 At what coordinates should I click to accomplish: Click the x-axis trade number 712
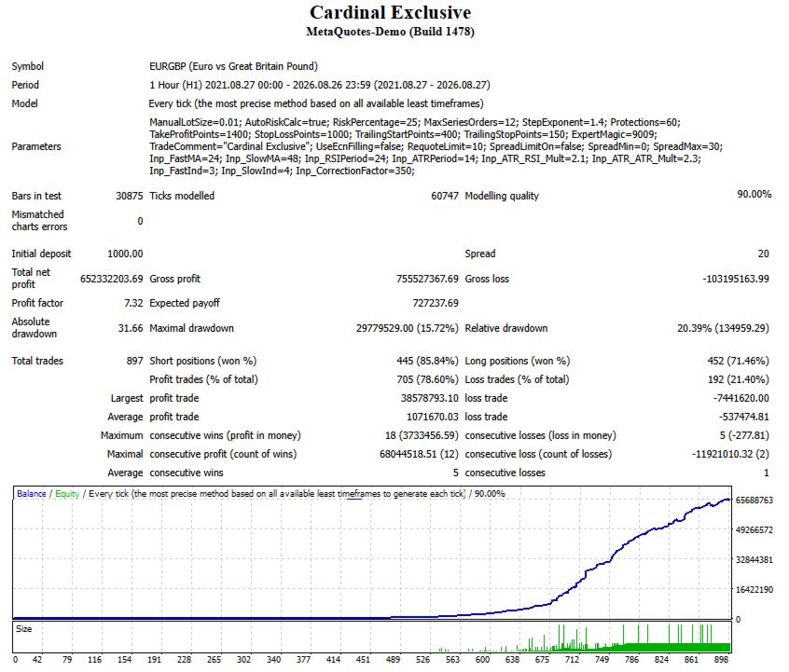[572, 660]
